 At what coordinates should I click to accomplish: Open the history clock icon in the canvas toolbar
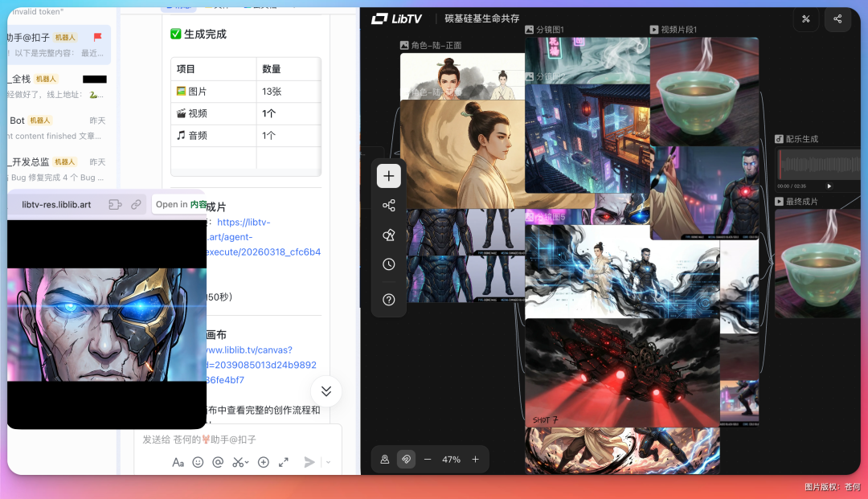coord(389,264)
